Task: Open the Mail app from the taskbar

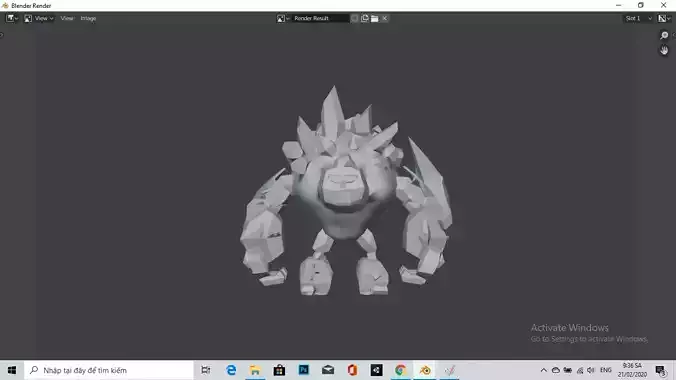Action: pyautogui.click(x=328, y=370)
